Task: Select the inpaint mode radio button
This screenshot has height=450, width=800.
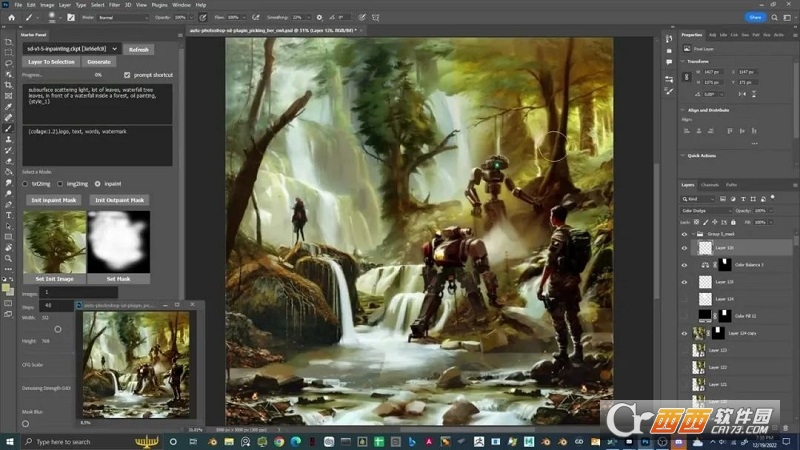Action: pyautogui.click(x=97, y=184)
